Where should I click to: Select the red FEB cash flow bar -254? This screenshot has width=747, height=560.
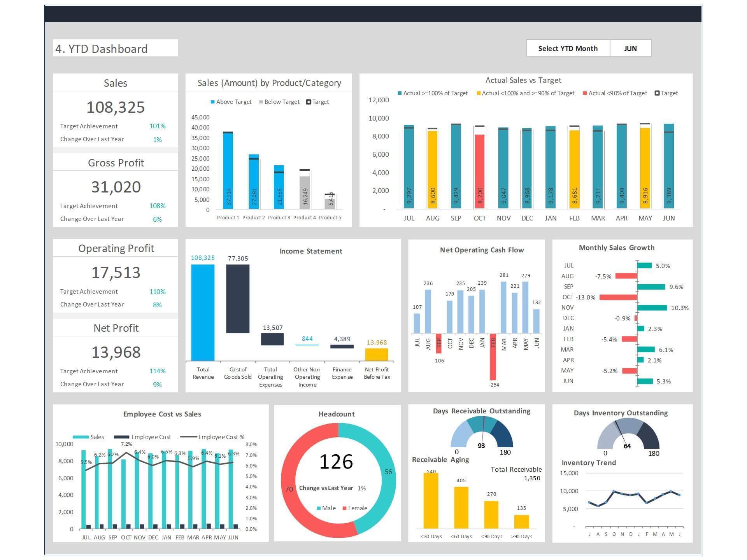click(493, 357)
